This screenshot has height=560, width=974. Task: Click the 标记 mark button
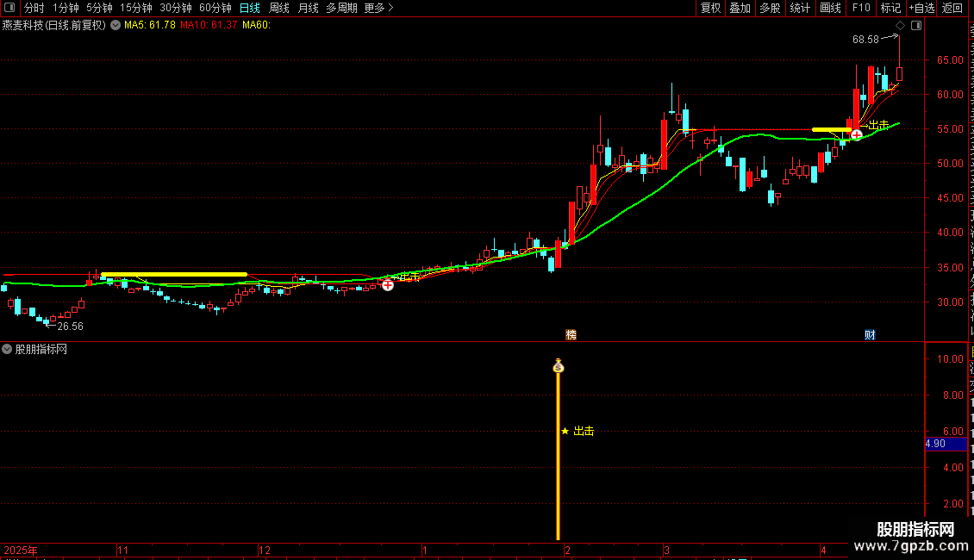tap(890, 8)
